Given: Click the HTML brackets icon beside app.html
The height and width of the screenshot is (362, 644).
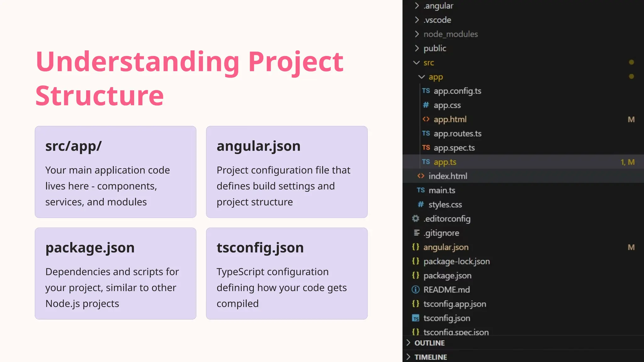Looking at the screenshot, I should pos(426,119).
